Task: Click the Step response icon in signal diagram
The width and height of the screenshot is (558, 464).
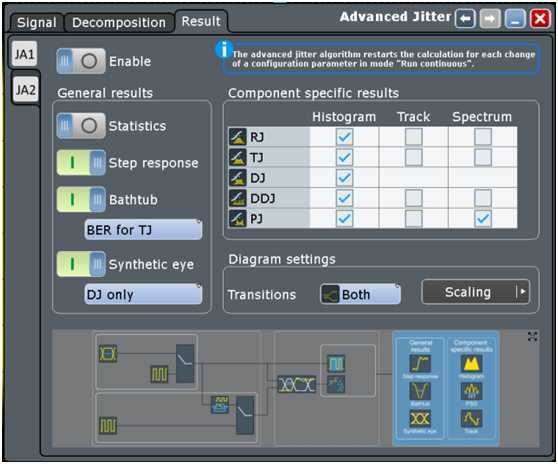Action: [420, 364]
